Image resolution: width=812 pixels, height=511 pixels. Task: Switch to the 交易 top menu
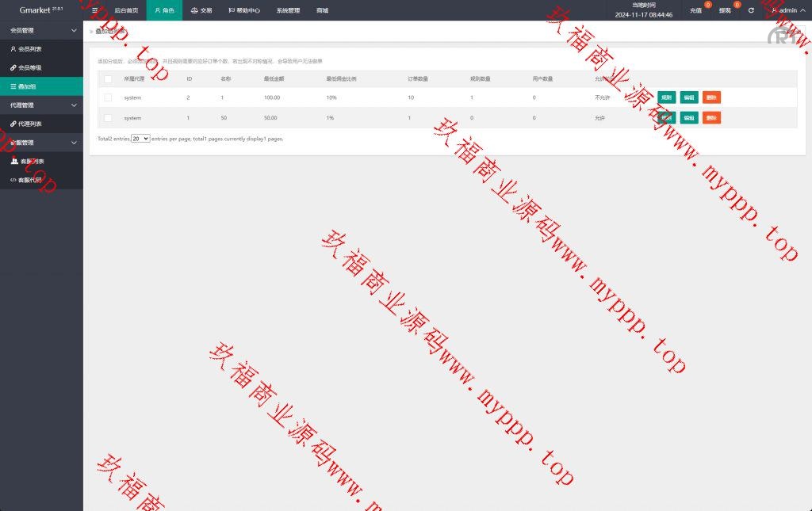click(x=201, y=10)
